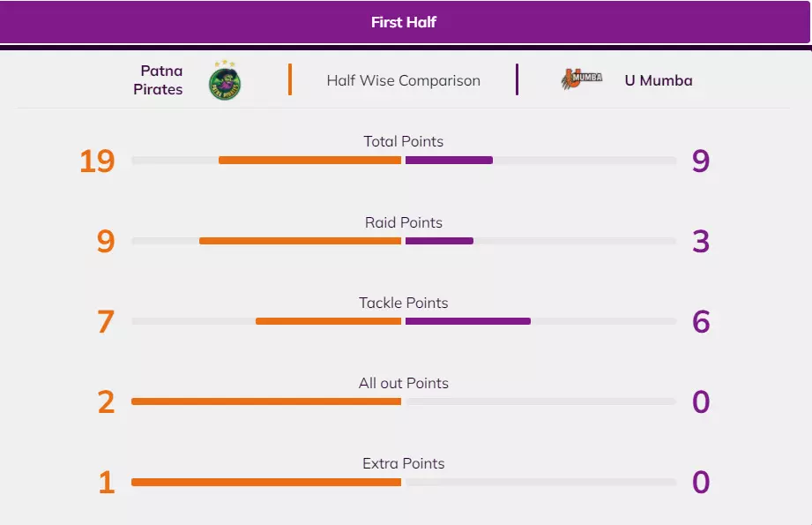The image size is (812, 525).
Task: Select the First Half tab
Action: [404, 22]
